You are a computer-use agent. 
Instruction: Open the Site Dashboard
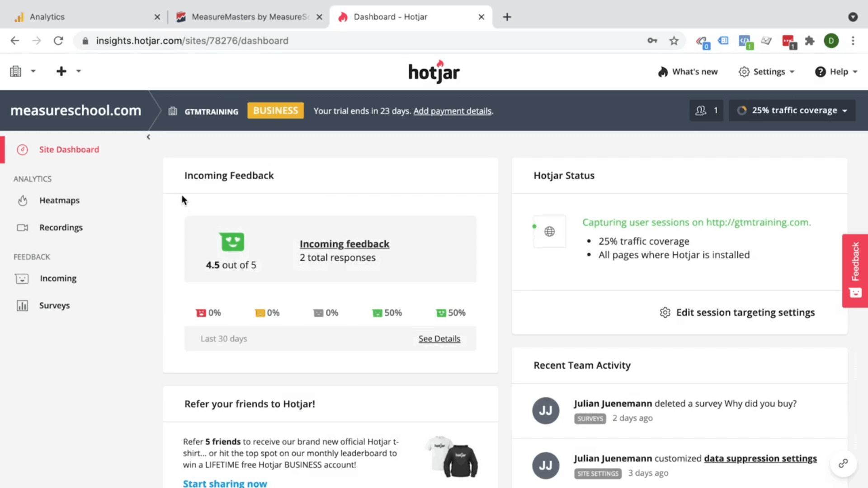(x=69, y=150)
